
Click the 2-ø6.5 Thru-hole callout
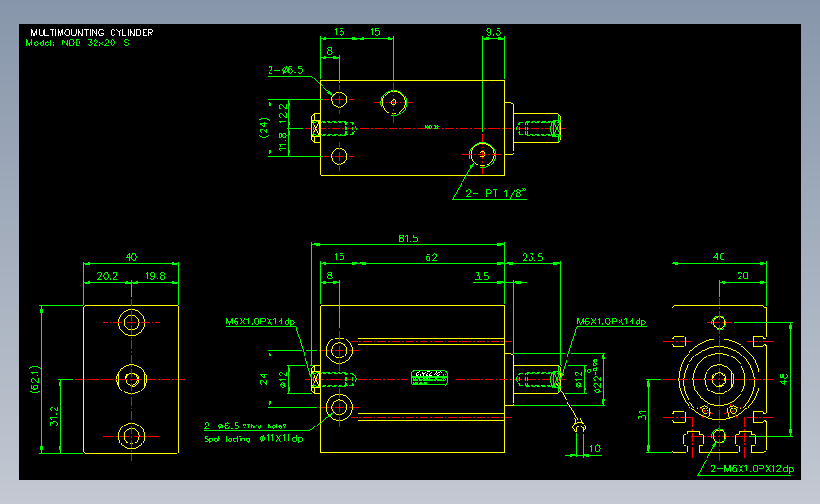coord(245,426)
